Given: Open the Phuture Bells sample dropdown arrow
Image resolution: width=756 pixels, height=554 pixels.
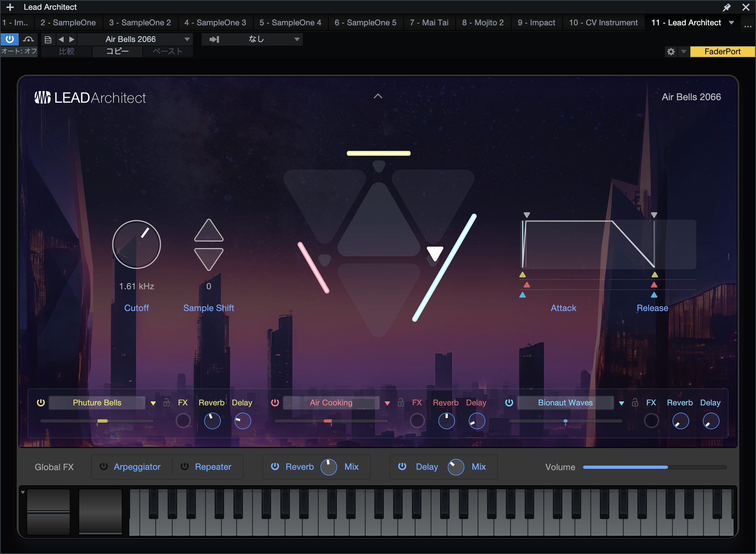Looking at the screenshot, I should [153, 403].
